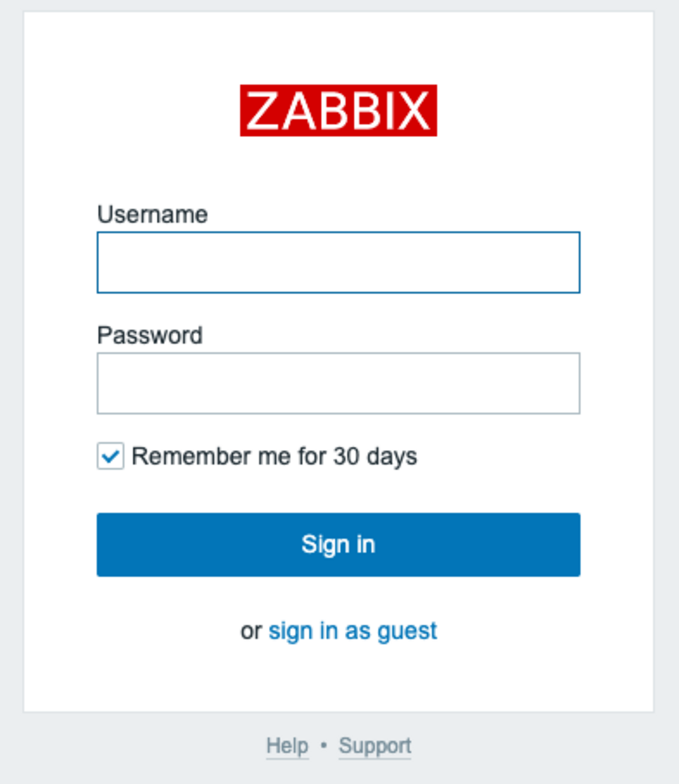Viewport: 679px width, 784px height.
Task: Select the text box under Username
Action: click(x=338, y=262)
